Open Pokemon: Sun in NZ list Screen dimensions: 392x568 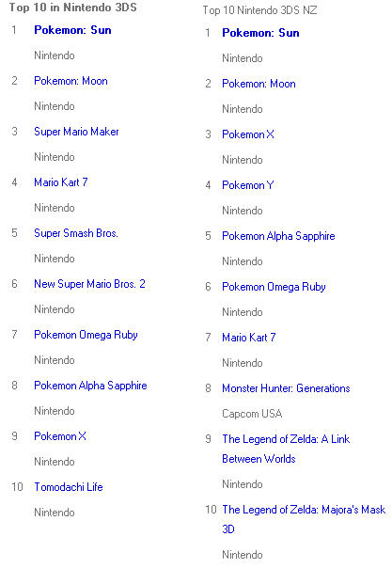[x=260, y=33]
